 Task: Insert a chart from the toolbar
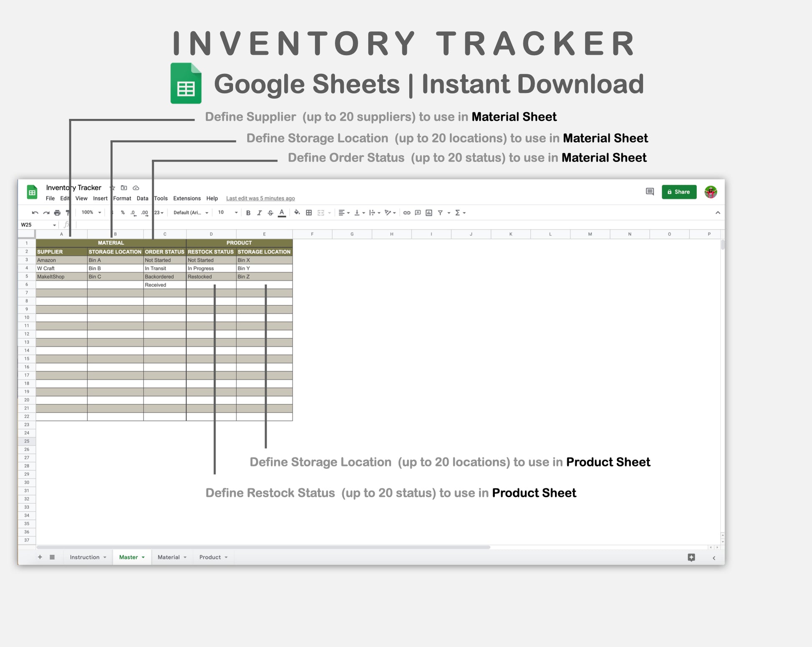point(429,213)
